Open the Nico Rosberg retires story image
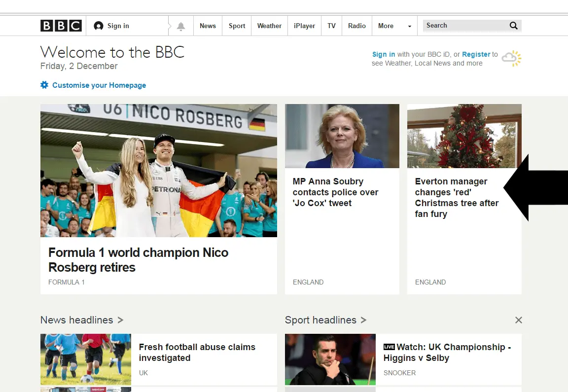Viewport: 568px width, 392px height. (158, 170)
